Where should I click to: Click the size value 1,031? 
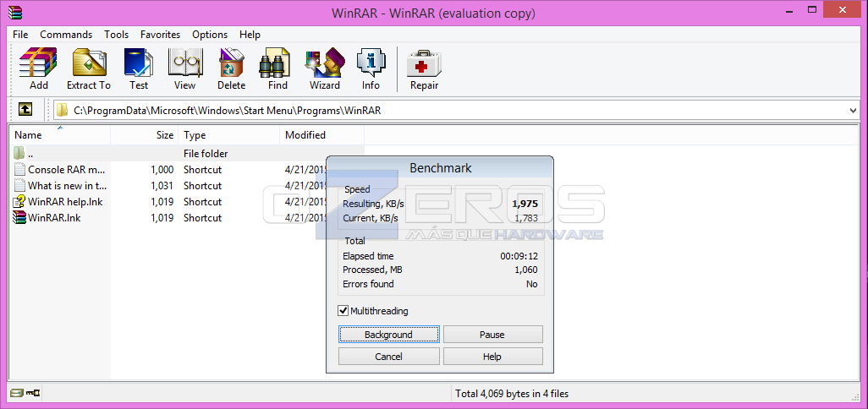162,186
